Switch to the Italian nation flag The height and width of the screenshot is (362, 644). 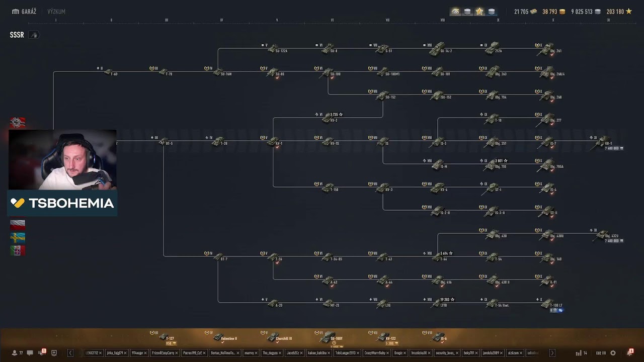18,250
